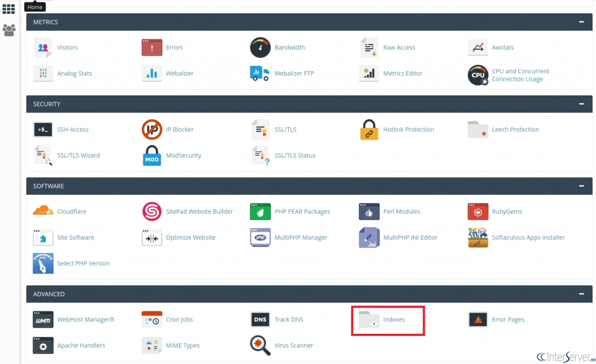Open the PHP PEAR Packages link
The width and height of the screenshot is (596, 364).
click(302, 212)
